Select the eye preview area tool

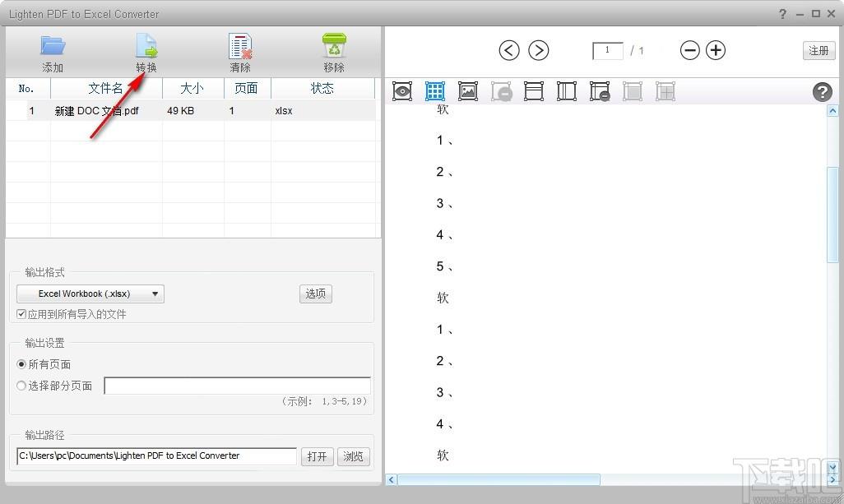tap(402, 91)
